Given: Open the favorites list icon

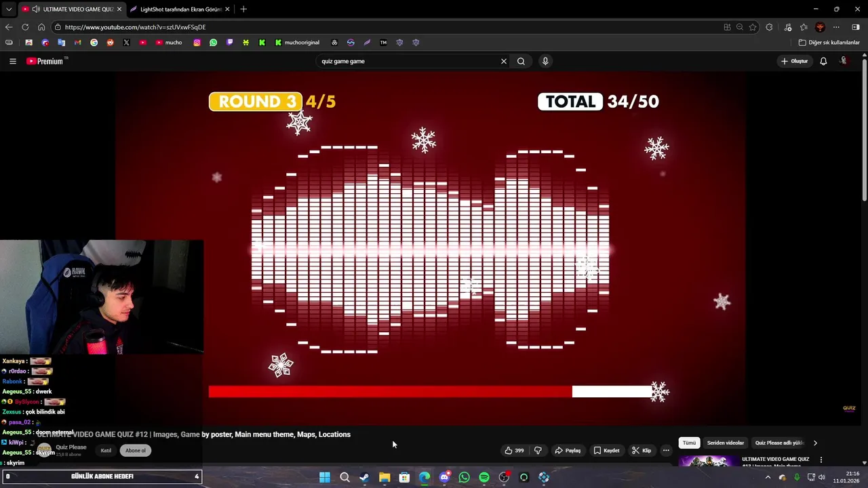Looking at the screenshot, I should [x=804, y=27].
